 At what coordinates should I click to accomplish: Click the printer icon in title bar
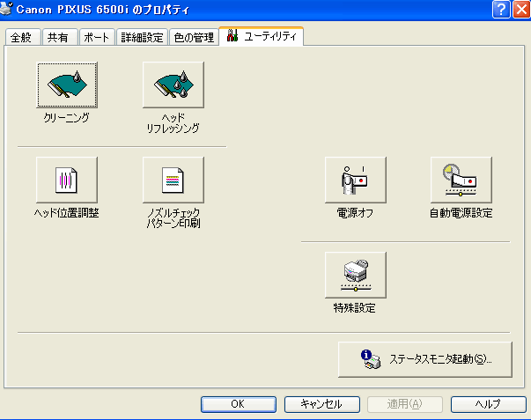coord(6,9)
